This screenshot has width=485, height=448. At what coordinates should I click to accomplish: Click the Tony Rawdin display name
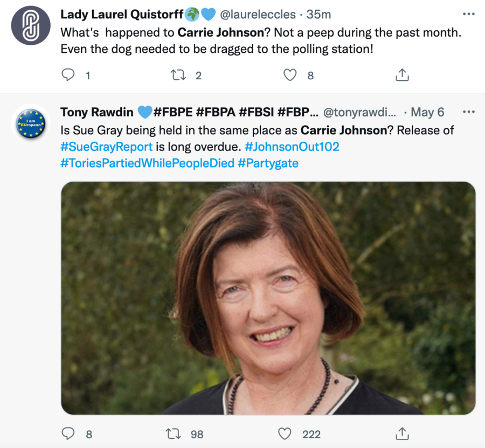click(x=97, y=112)
